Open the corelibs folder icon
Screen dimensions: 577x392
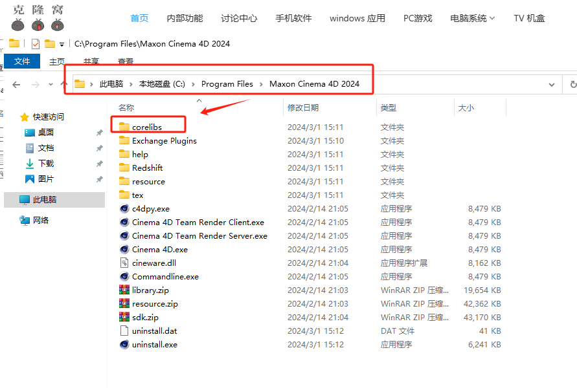click(124, 127)
